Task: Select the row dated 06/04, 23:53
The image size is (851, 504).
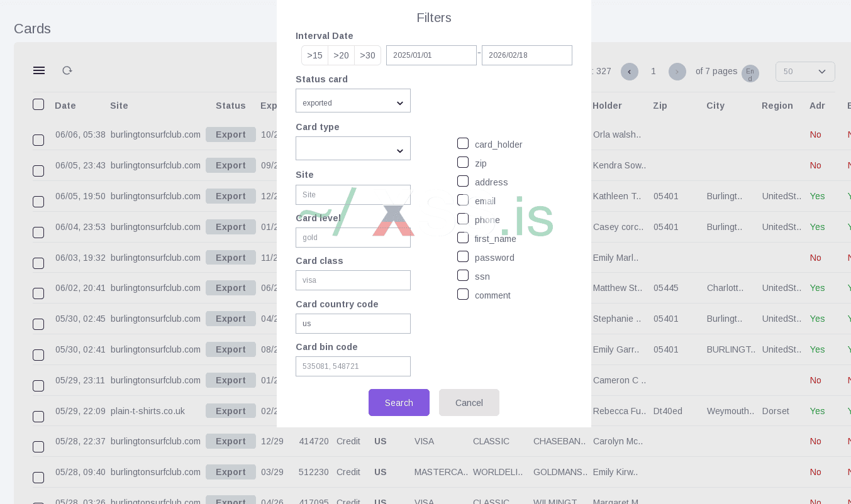Action: coord(38,233)
